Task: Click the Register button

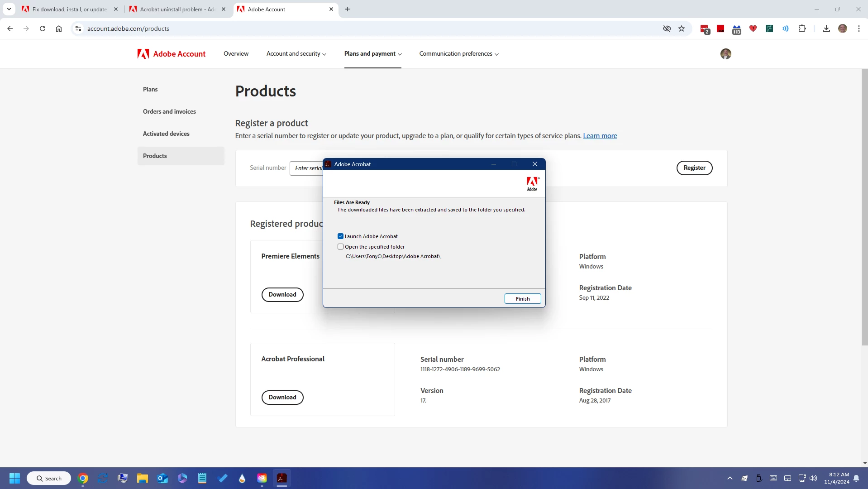Action: 694,168
